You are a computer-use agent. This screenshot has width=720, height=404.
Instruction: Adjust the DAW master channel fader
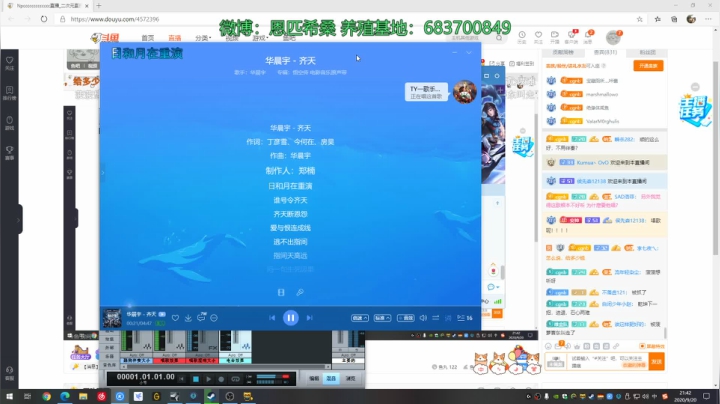(x=340, y=339)
